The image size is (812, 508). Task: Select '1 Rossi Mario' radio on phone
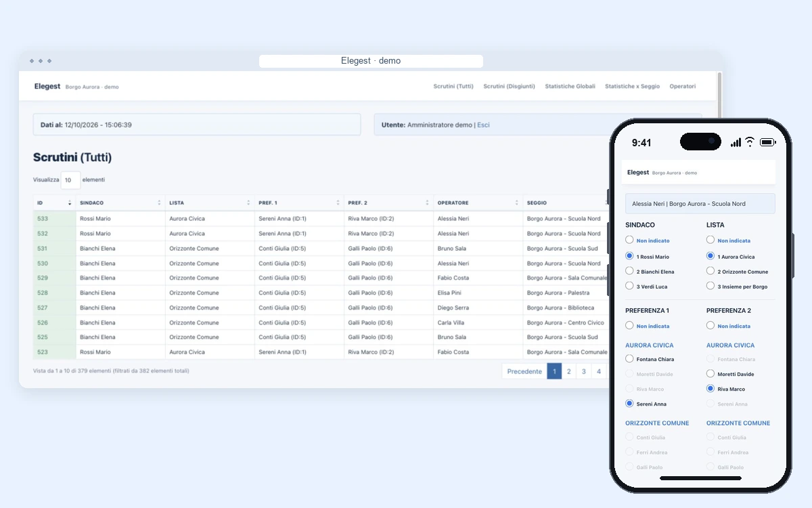point(629,256)
